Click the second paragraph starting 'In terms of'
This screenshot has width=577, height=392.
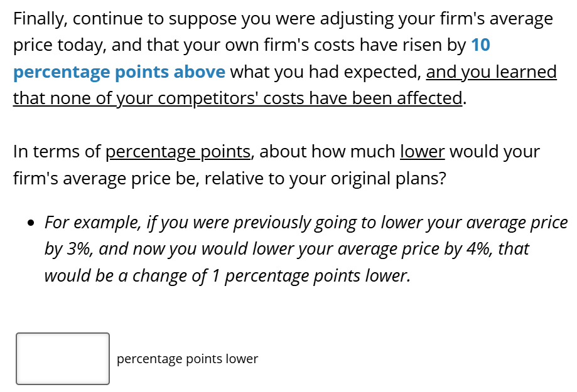pyautogui.click(x=276, y=164)
